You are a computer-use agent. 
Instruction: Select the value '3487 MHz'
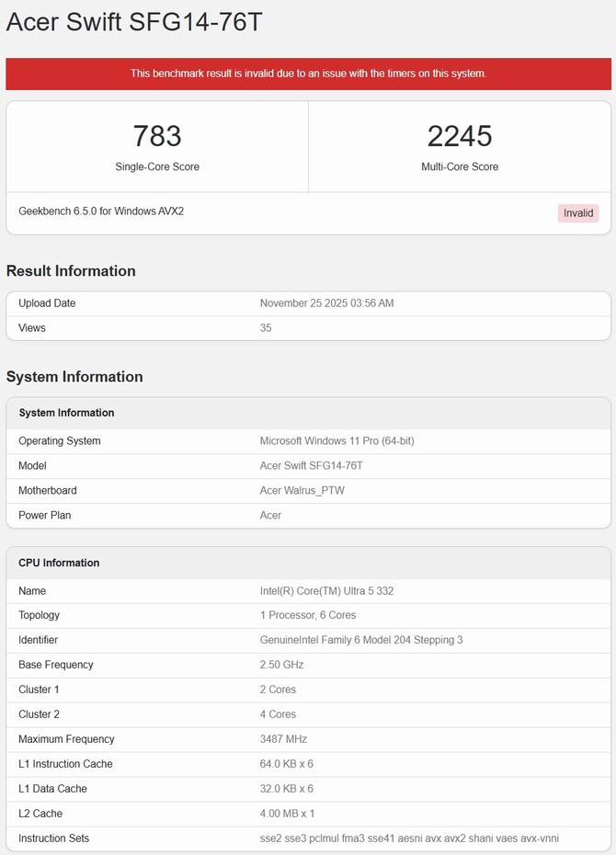[x=283, y=739]
